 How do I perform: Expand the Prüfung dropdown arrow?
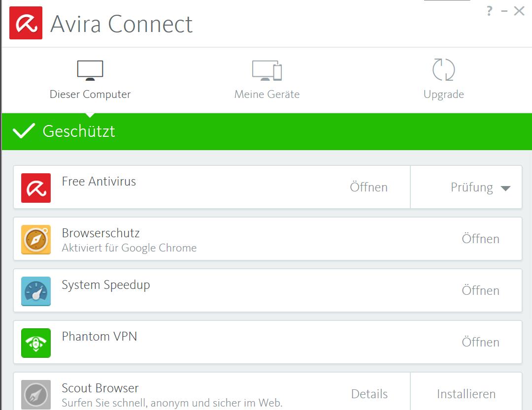(x=505, y=188)
